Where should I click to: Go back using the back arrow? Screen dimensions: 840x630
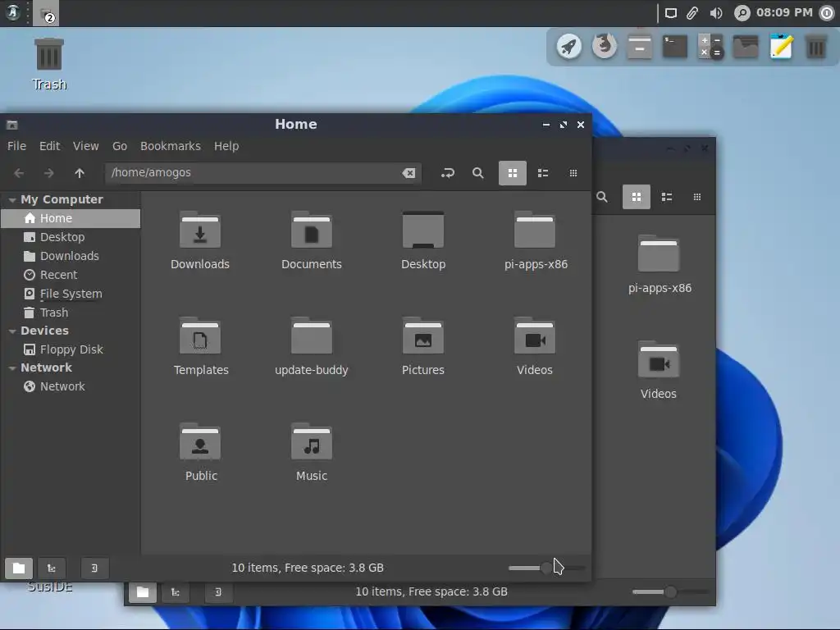tap(19, 173)
